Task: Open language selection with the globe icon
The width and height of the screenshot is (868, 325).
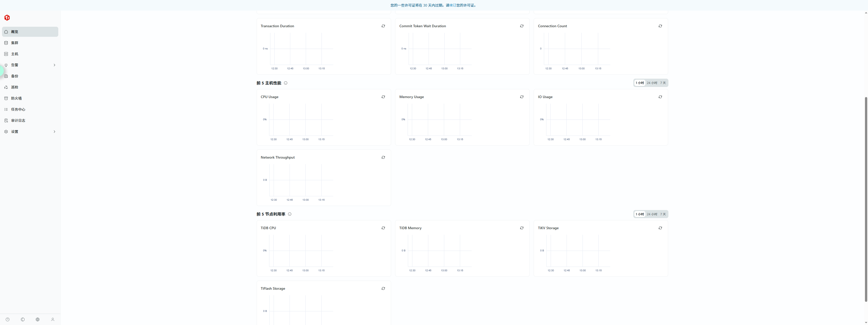Action: (x=37, y=319)
